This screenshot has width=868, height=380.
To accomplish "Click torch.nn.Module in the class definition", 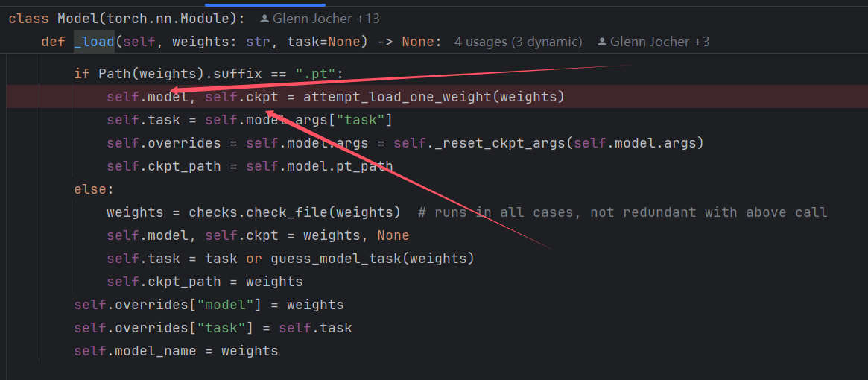I will pos(168,19).
